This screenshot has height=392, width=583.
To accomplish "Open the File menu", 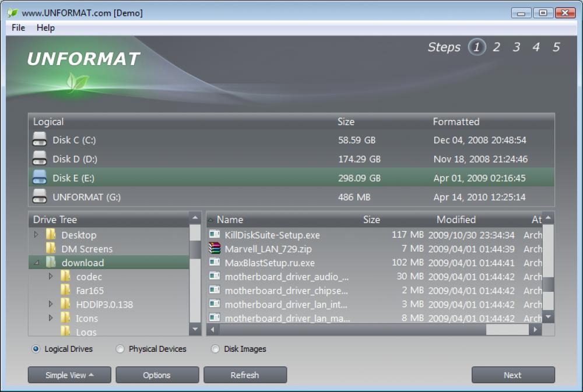I will [x=17, y=27].
